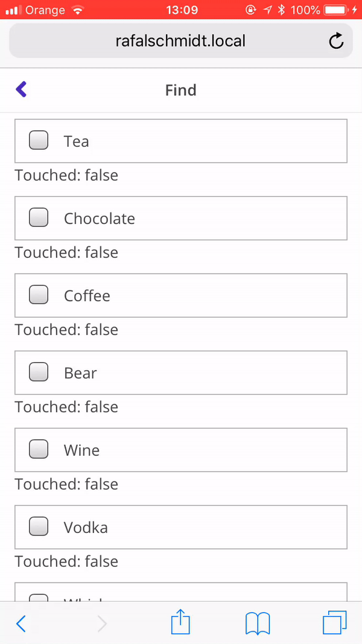Image resolution: width=362 pixels, height=644 pixels.
Task: Enable the Vodka option
Action: click(x=38, y=526)
